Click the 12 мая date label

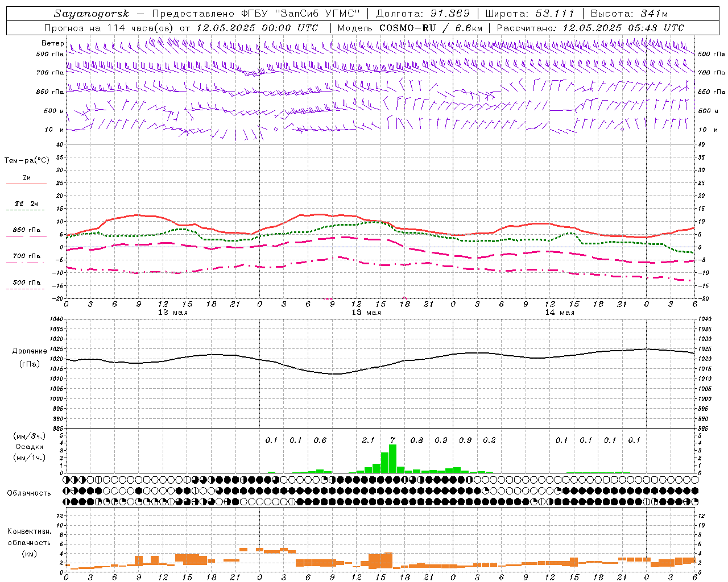coord(172,313)
